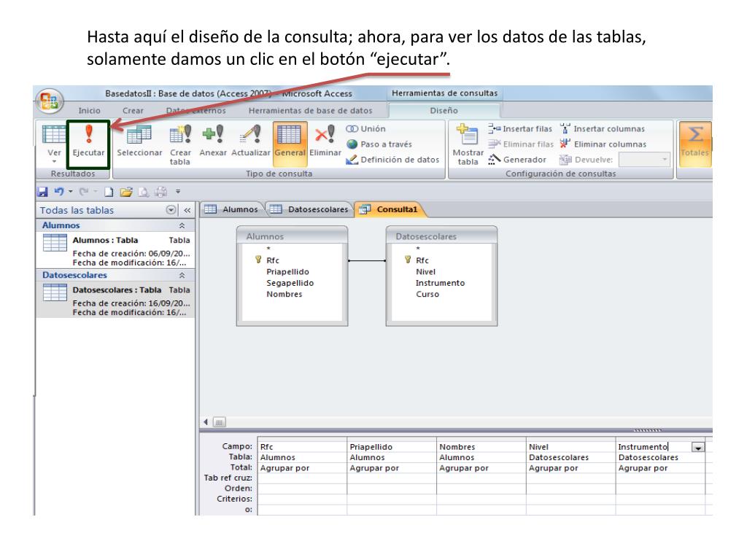Select Datosescolares : Tabla in navigation pane
Screen dimensions: 747x560
coord(116,299)
